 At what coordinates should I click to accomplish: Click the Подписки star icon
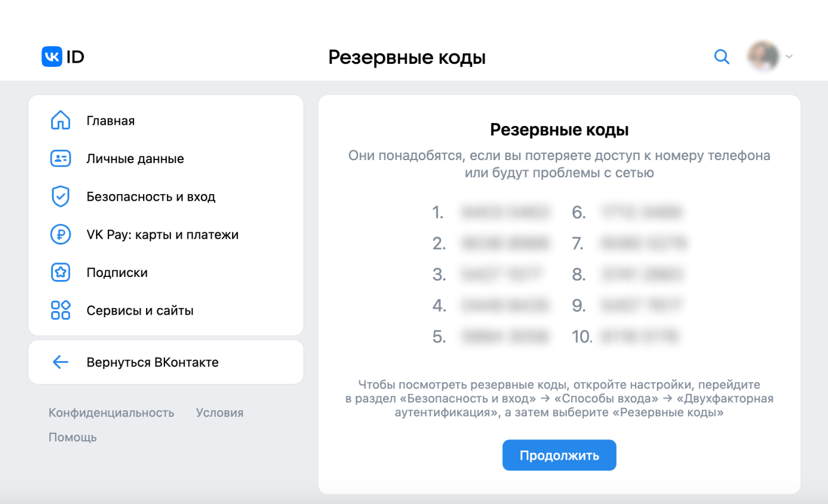(60, 272)
